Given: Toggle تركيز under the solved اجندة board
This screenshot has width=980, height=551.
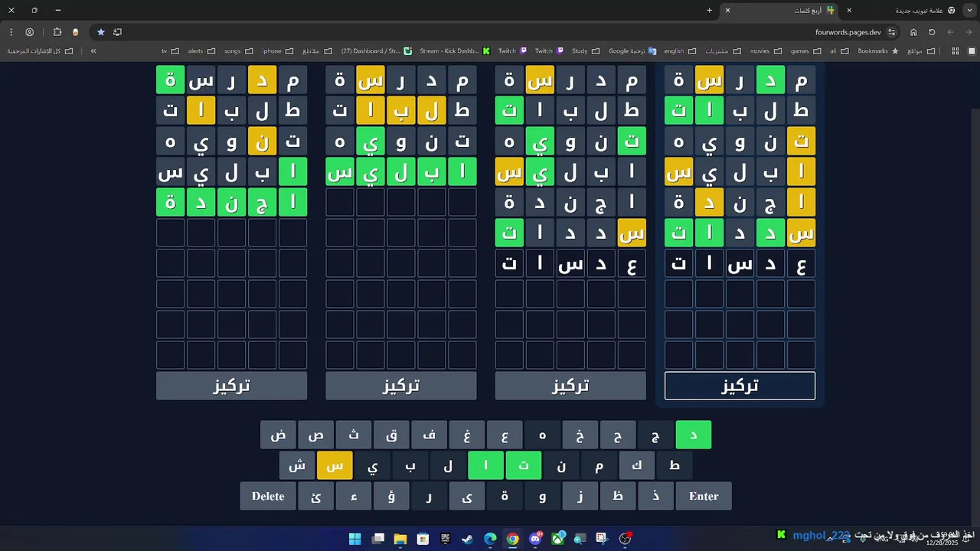Looking at the screenshot, I should tap(231, 386).
